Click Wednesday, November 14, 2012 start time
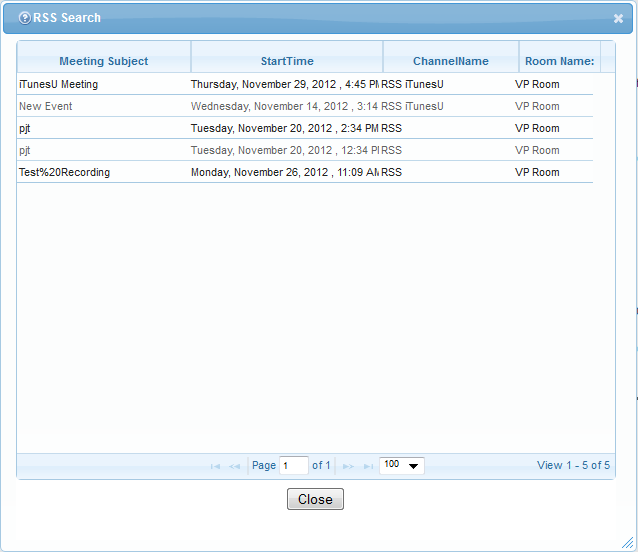This screenshot has width=638, height=552. pyautogui.click(x=285, y=106)
